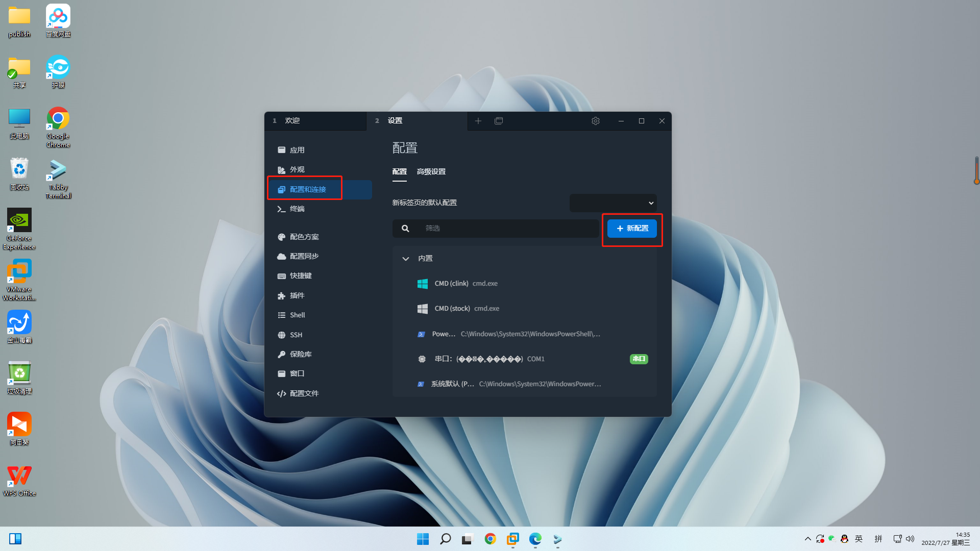Open new tab with the + button

[x=479, y=120]
